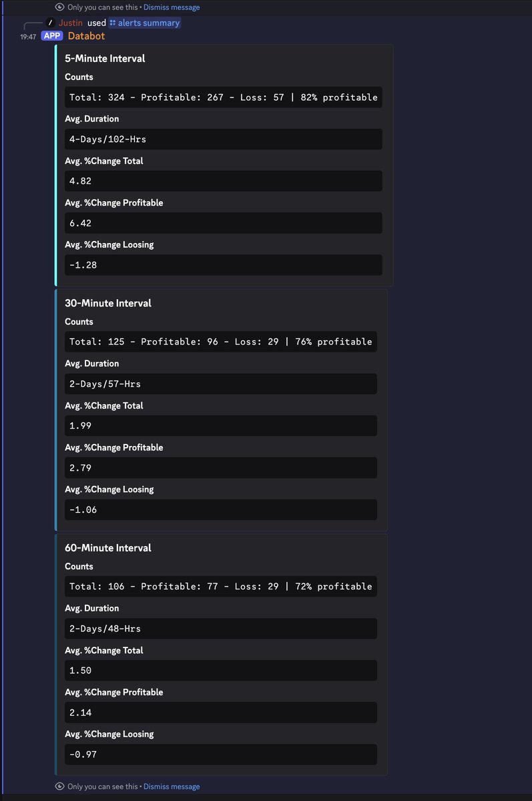Click the 2.14 profitable change value

[221, 713]
